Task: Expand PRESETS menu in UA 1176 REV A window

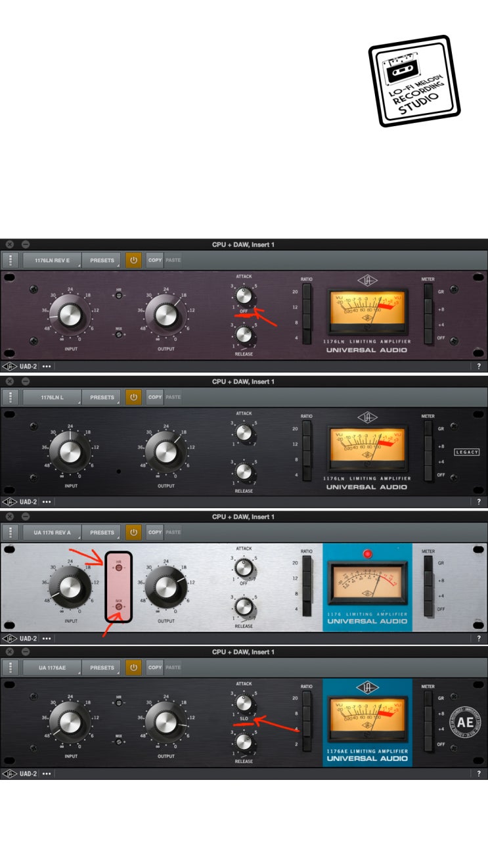Action: point(102,532)
